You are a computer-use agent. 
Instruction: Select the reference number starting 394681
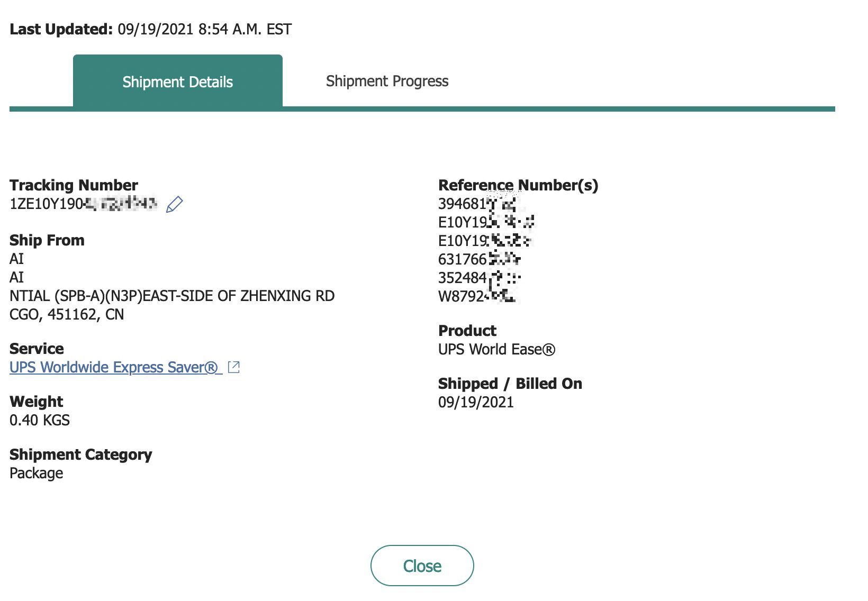click(x=477, y=204)
